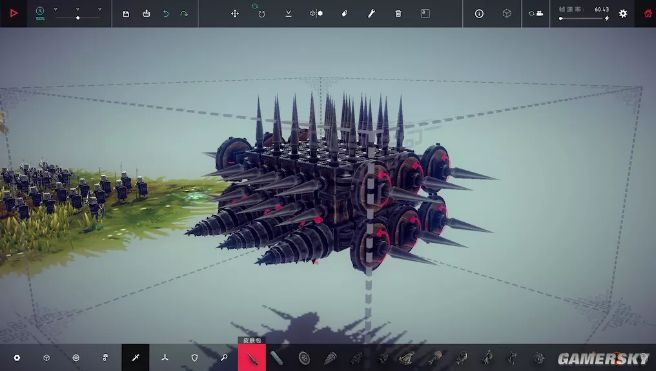Select the translate move tool
This screenshot has height=371, width=656.
pyautogui.click(x=235, y=14)
